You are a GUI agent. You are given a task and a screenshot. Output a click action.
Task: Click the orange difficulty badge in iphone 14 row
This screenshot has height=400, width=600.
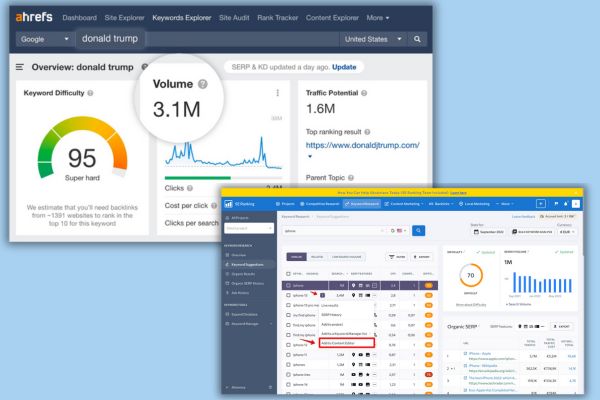click(429, 385)
